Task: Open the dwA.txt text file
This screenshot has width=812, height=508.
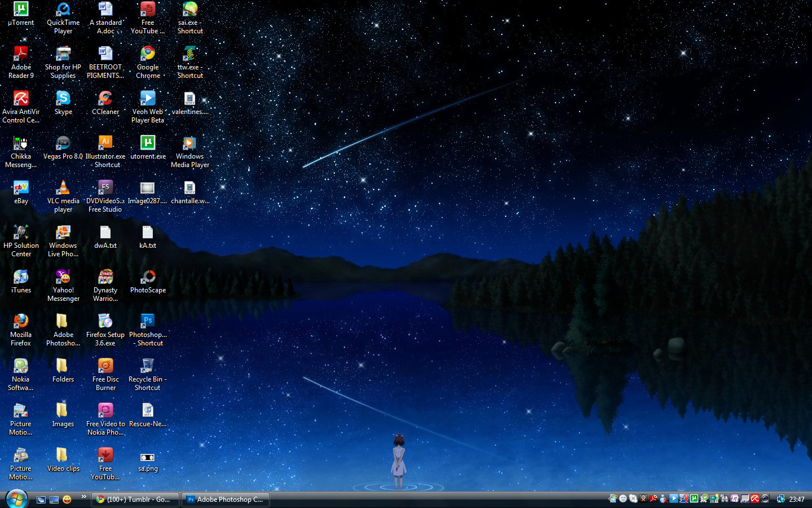Action: [105, 237]
